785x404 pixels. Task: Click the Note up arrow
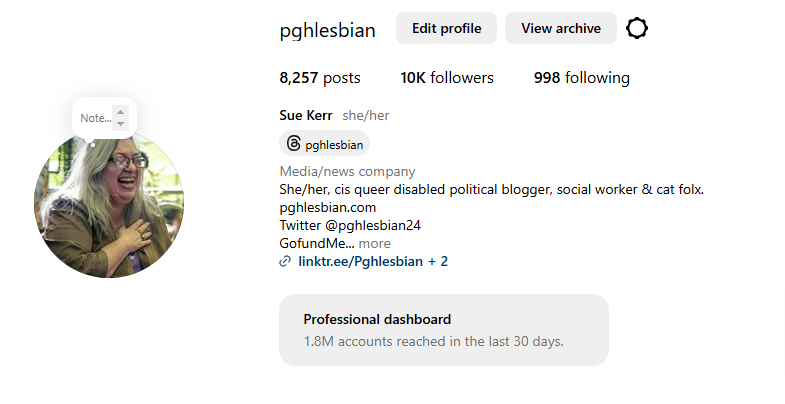click(121, 112)
